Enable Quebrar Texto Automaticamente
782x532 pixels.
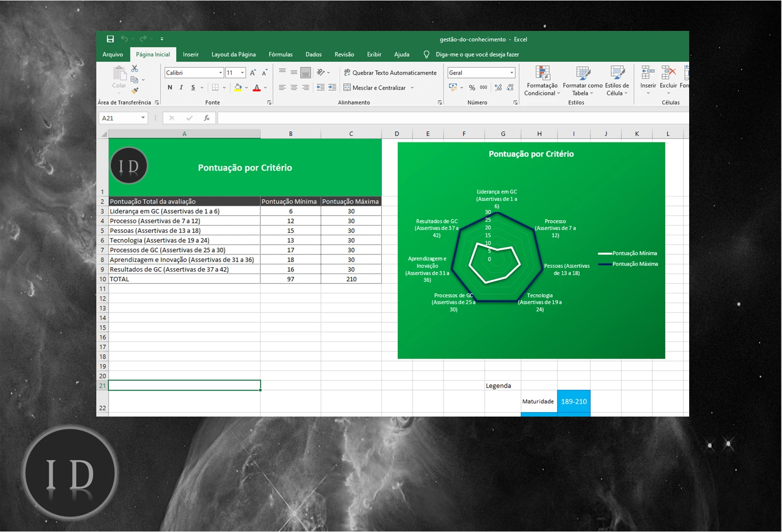390,73
